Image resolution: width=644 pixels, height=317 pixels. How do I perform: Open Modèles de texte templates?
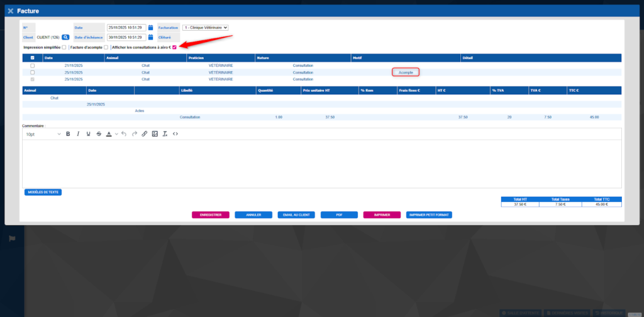tap(43, 192)
